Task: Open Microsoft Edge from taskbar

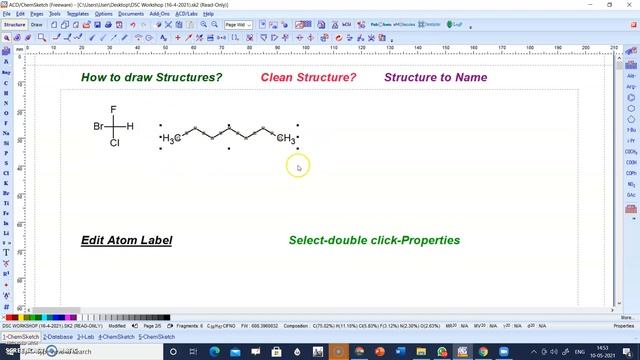Action: (214, 351)
